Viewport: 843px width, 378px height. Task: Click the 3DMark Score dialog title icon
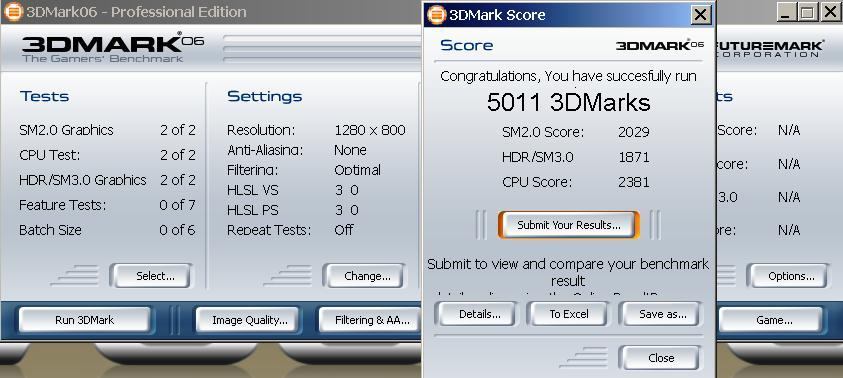click(437, 15)
